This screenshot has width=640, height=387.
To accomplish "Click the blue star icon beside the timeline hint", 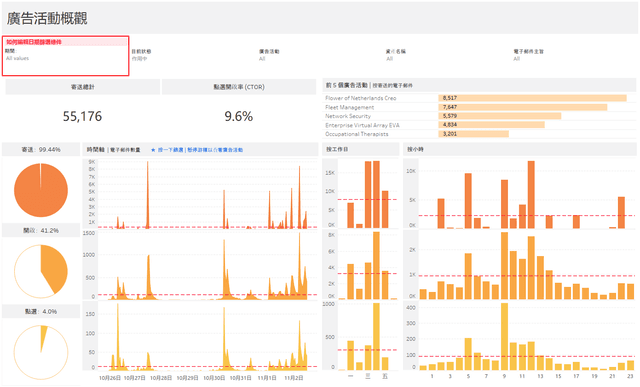I will point(153,150).
